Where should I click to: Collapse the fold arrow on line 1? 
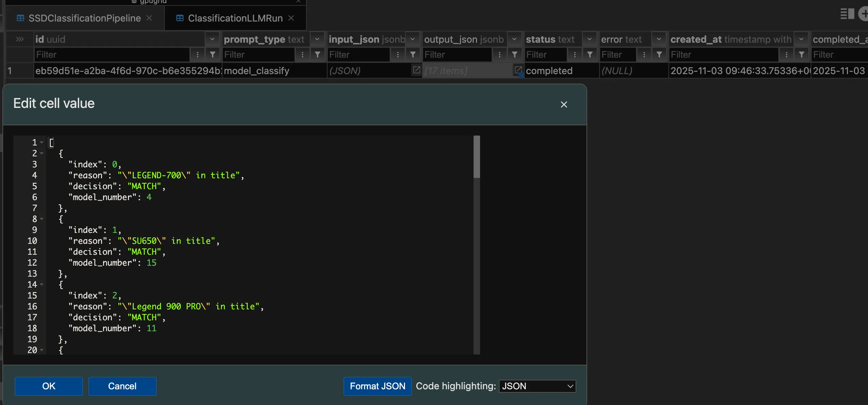coord(42,142)
